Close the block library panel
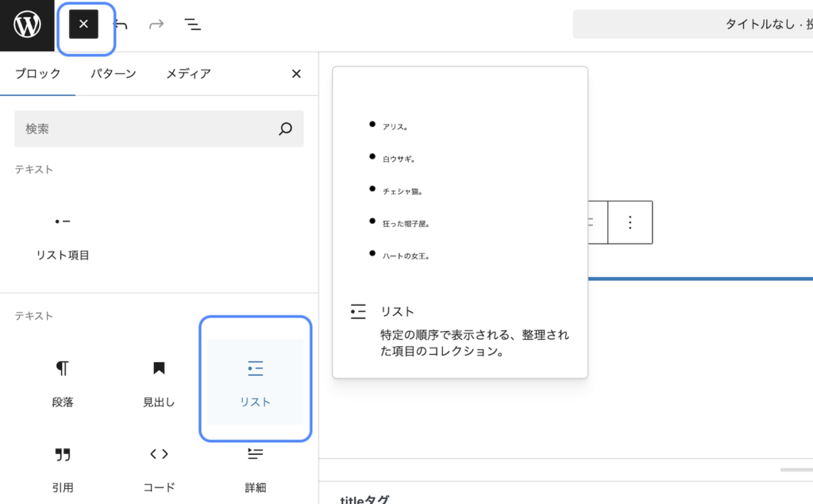Viewport: 813px width, 504px height. pyautogui.click(x=295, y=73)
